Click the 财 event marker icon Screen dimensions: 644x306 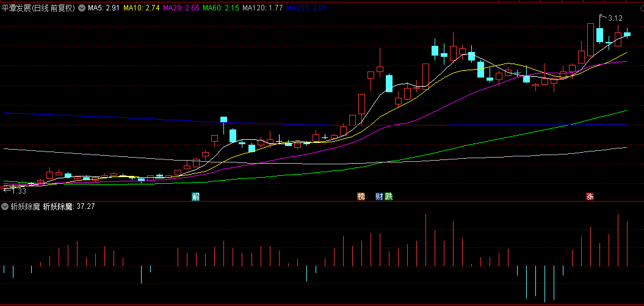(x=380, y=197)
